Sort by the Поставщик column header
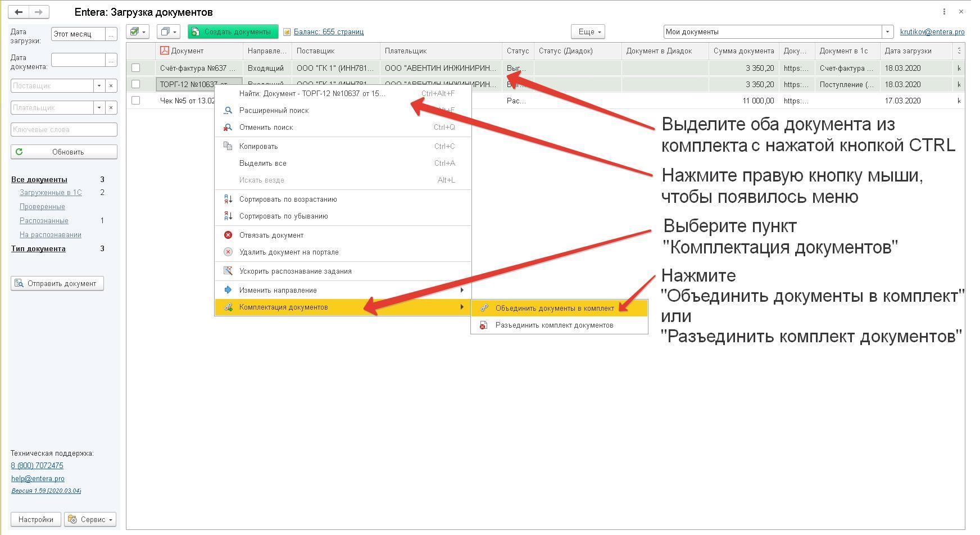Viewport: 980px width, 535px height. coord(336,51)
